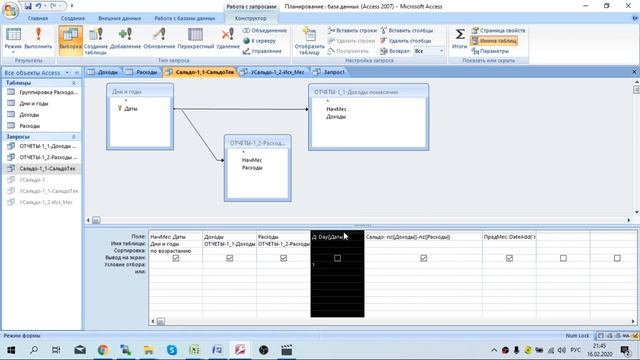
Task: Choose the Обновление query type
Action: coord(159,40)
